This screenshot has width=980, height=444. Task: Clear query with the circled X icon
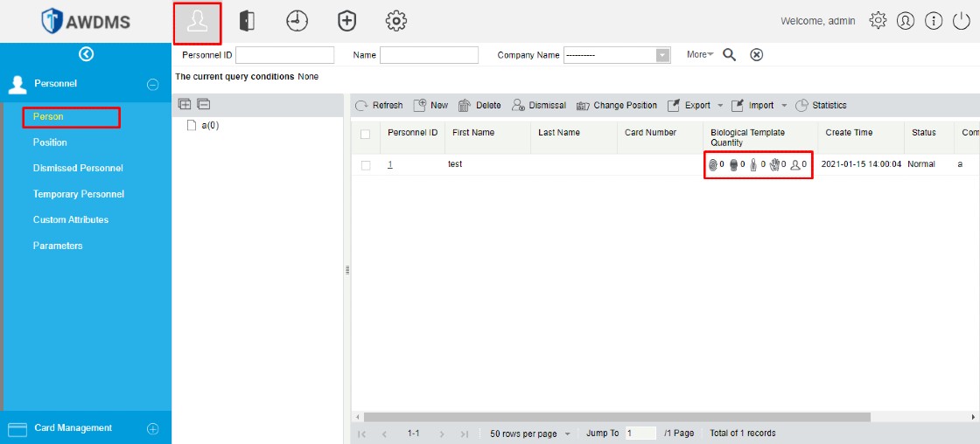pyautogui.click(x=756, y=55)
